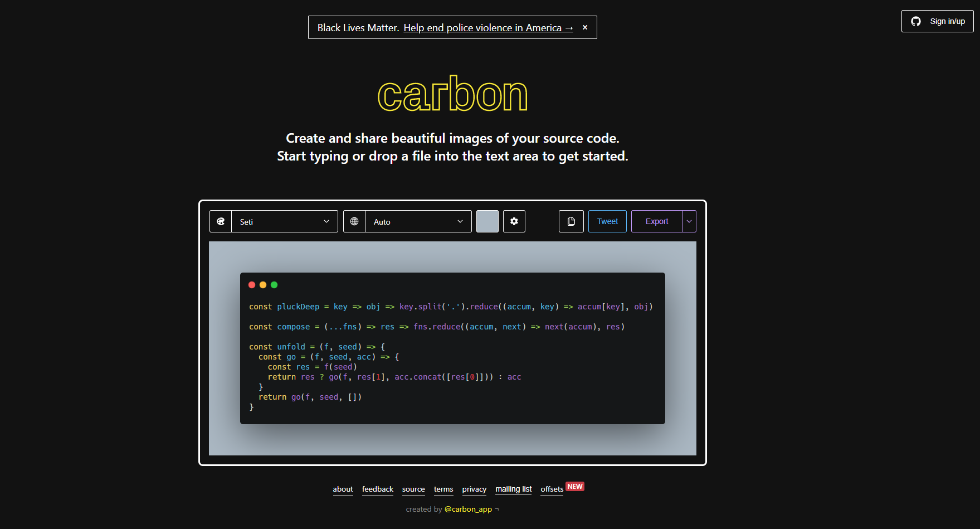Open the source footer link
This screenshot has width=980, height=529.
(413, 489)
